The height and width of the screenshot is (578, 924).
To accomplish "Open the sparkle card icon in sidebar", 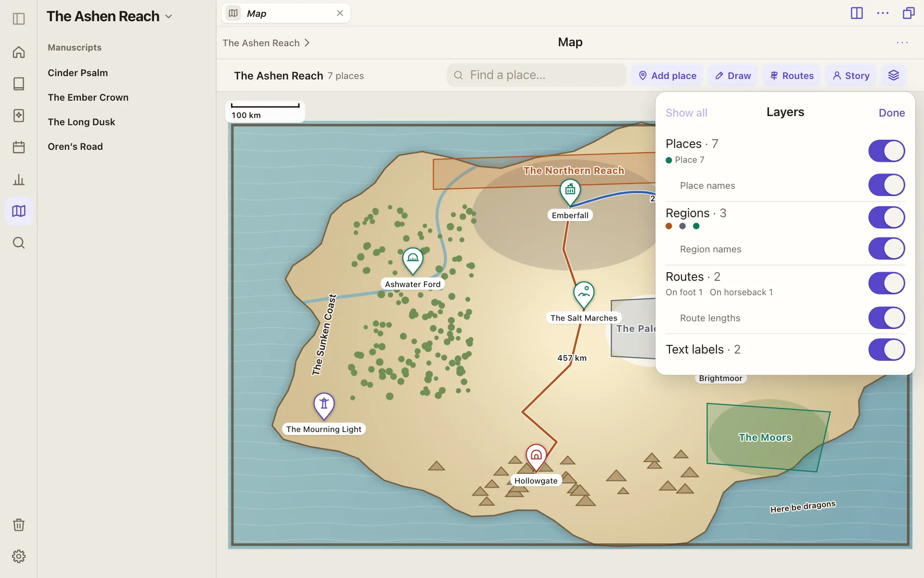I will [19, 116].
